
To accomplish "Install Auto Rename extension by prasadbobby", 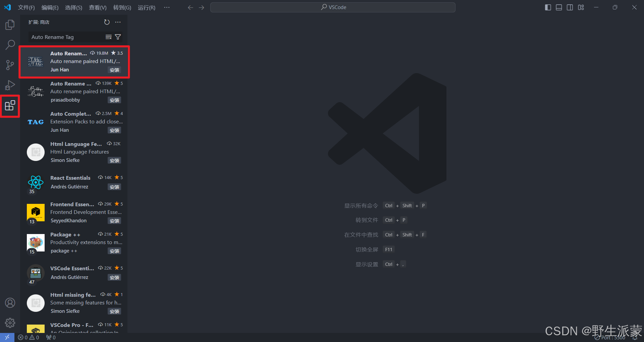I will (114, 100).
